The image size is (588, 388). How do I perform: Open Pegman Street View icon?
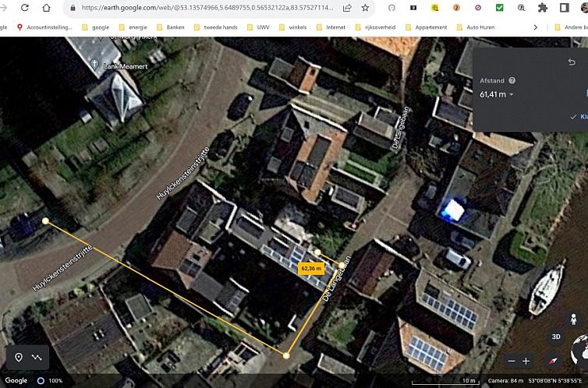[574, 319]
